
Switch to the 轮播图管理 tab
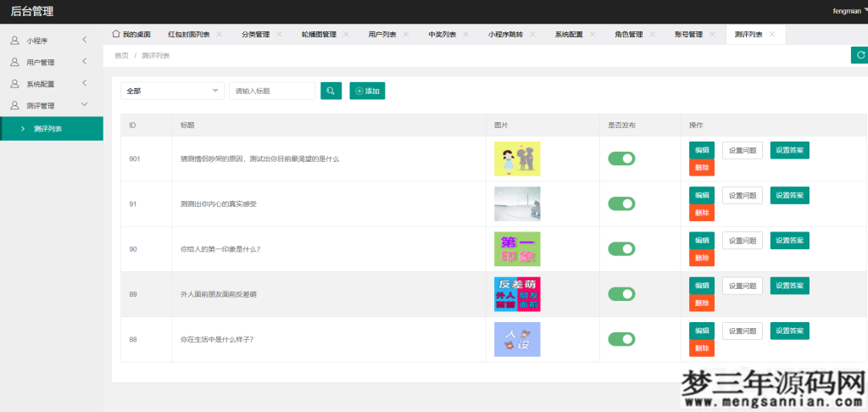pyautogui.click(x=319, y=34)
